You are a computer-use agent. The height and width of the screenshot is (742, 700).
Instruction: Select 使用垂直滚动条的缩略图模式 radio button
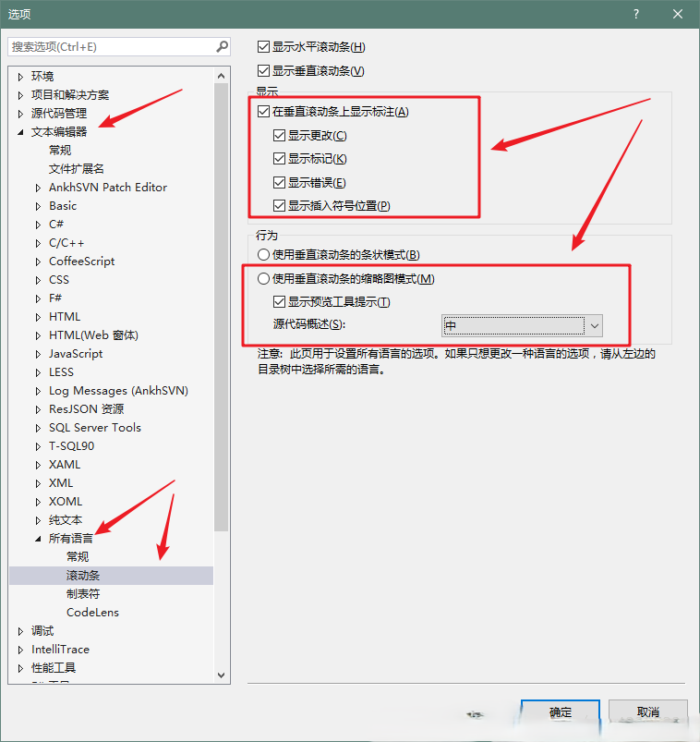(263, 279)
